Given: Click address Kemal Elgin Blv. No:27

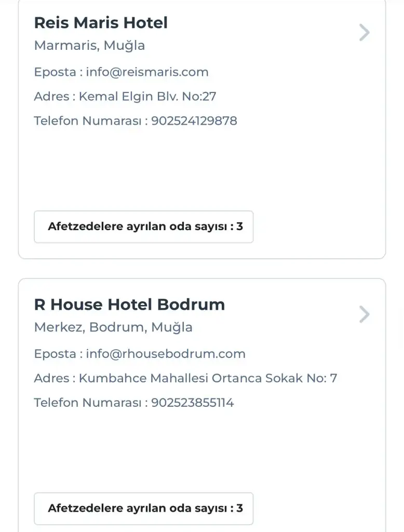Looking at the screenshot, I should click(x=147, y=97).
